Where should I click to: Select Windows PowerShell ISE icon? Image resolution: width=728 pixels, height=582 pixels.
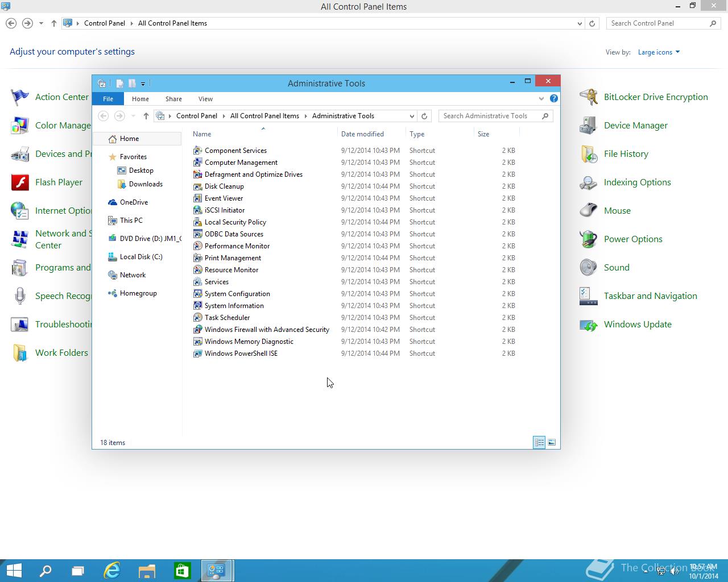point(197,354)
